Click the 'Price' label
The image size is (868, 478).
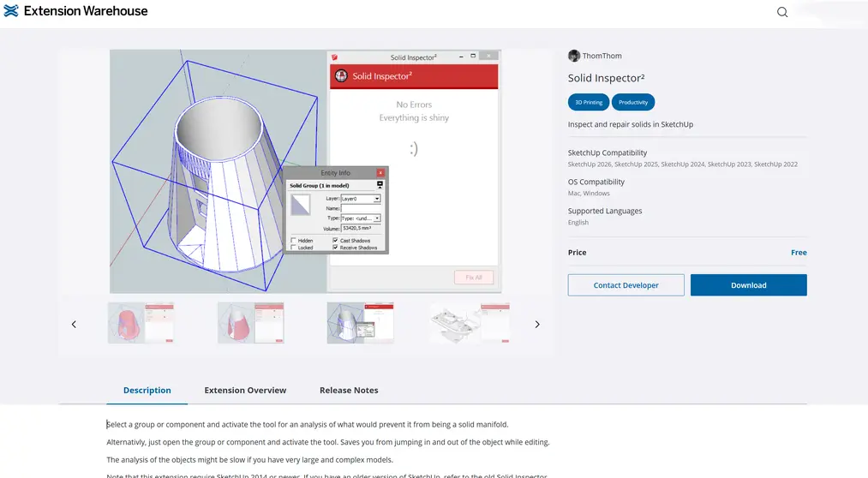pyautogui.click(x=577, y=252)
